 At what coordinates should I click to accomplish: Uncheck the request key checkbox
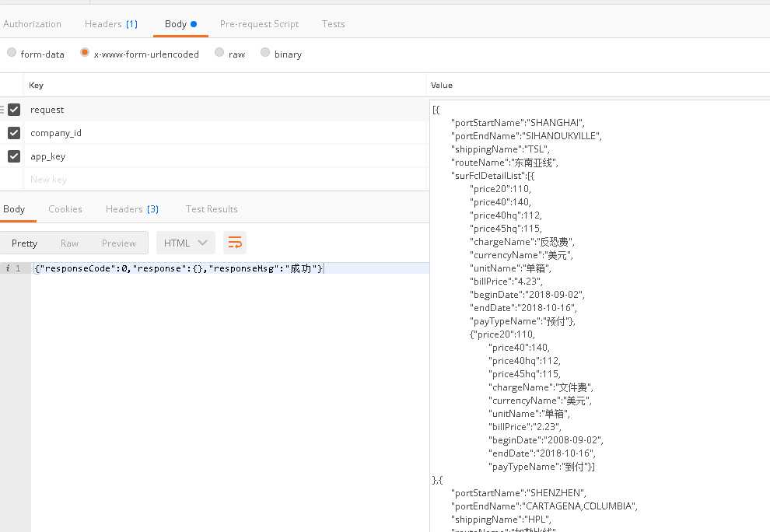pyautogui.click(x=14, y=110)
